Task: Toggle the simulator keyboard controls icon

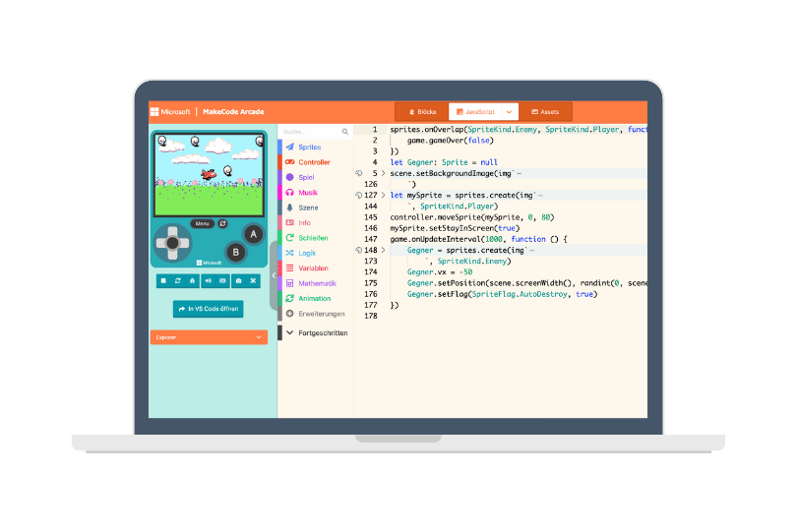Action: pyautogui.click(x=222, y=280)
